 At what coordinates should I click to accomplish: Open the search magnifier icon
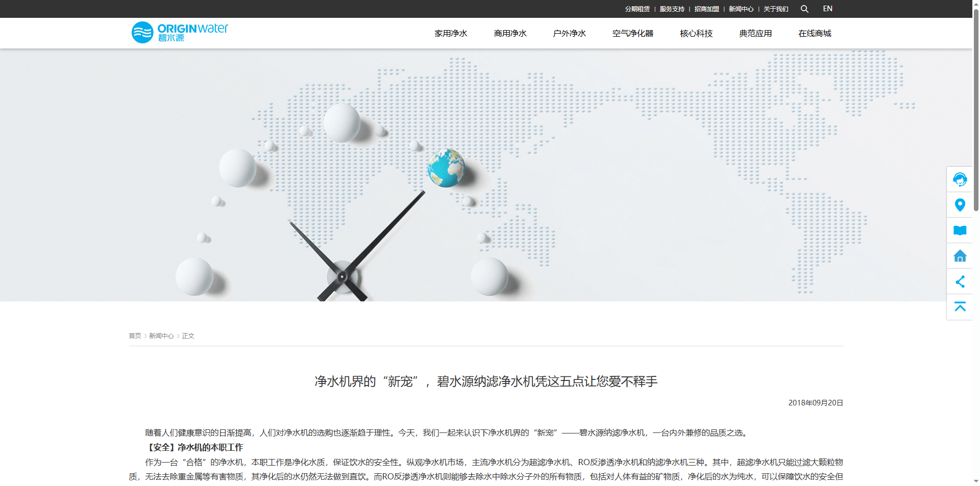point(804,9)
